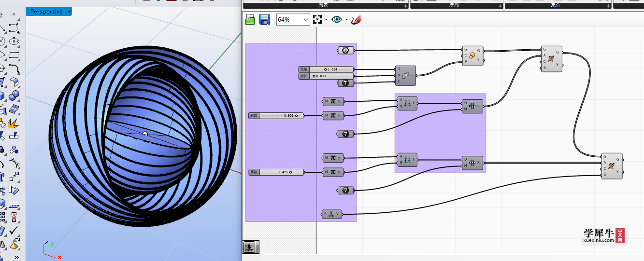Select the Boolean union spheres tool

13,96
